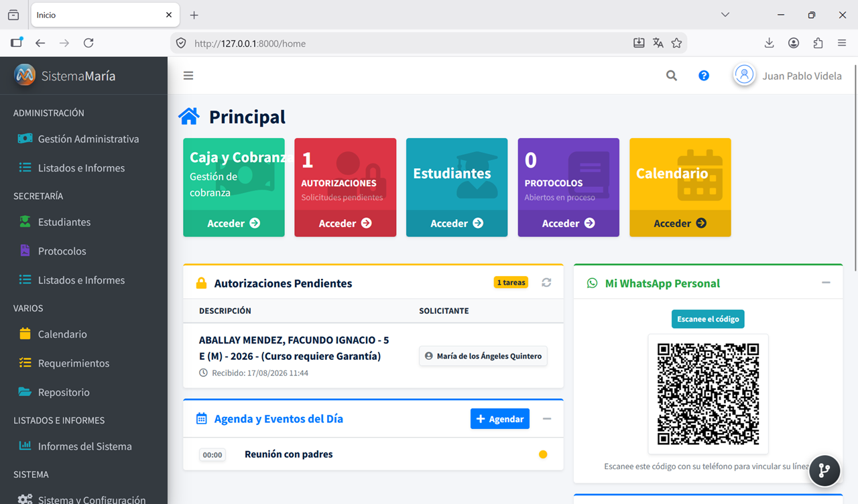This screenshot has height=504, width=858.
Task: Click the WhatsApp QR code image
Action: click(x=708, y=394)
